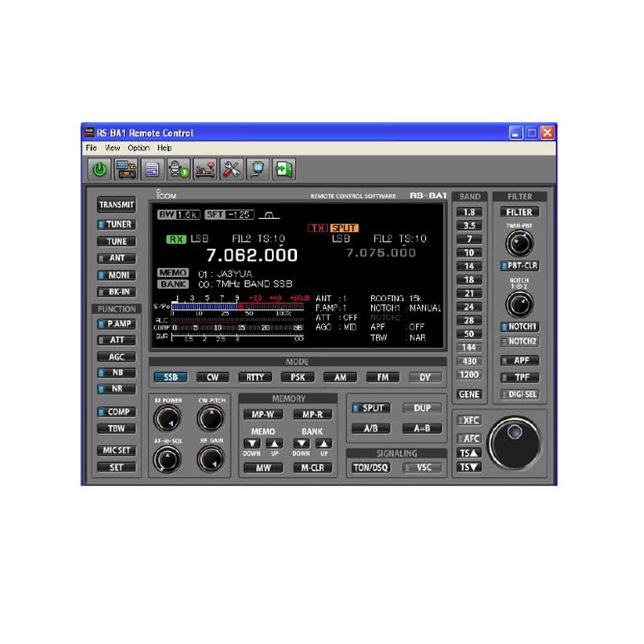The width and height of the screenshot is (644, 644).
Task: Click the 7.075.000 TX frequency display
Action: click(x=381, y=253)
